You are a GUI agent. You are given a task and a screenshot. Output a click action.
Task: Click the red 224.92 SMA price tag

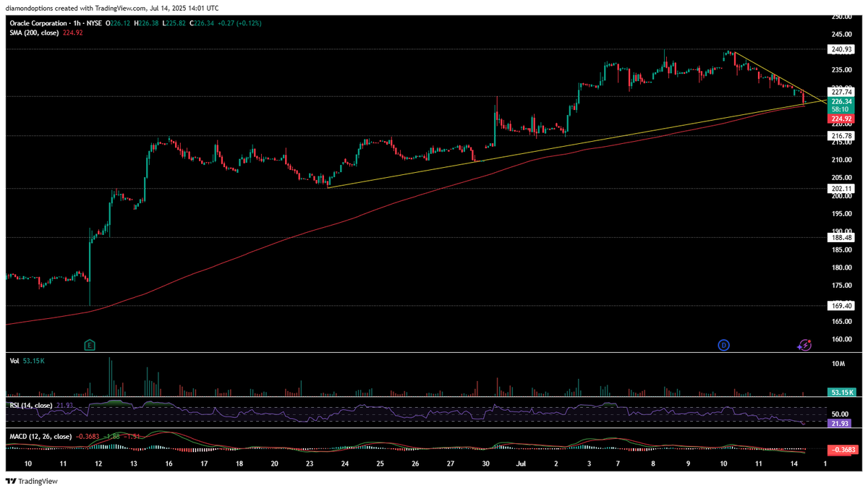coord(841,119)
